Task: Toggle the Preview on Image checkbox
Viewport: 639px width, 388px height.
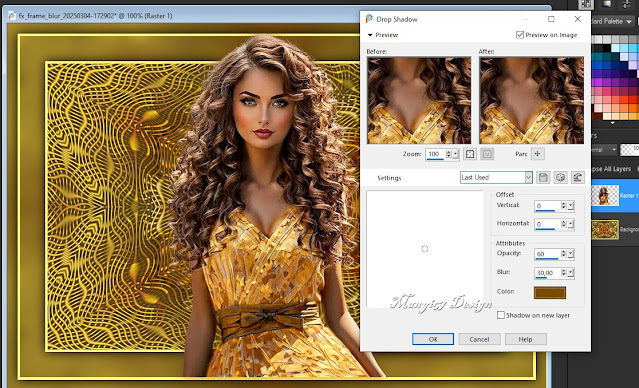Action: click(x=520, y=35)
